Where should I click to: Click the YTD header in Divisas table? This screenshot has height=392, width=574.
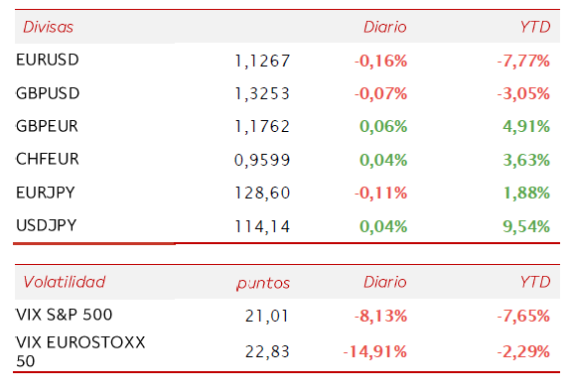(x=535, y=27)
